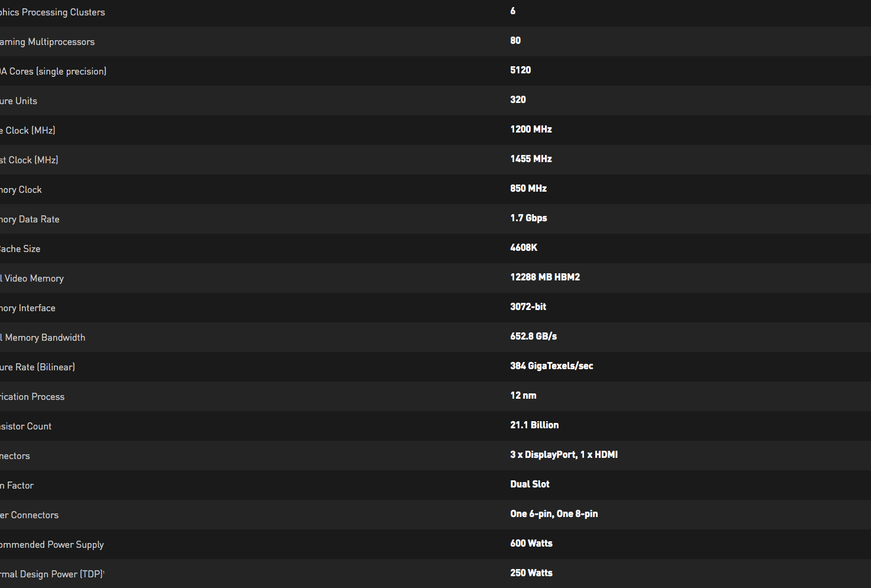This screenshot has height=588, width=871.
Task: Click the 1200 MHz clock value
Action: (x=531, y=130)
